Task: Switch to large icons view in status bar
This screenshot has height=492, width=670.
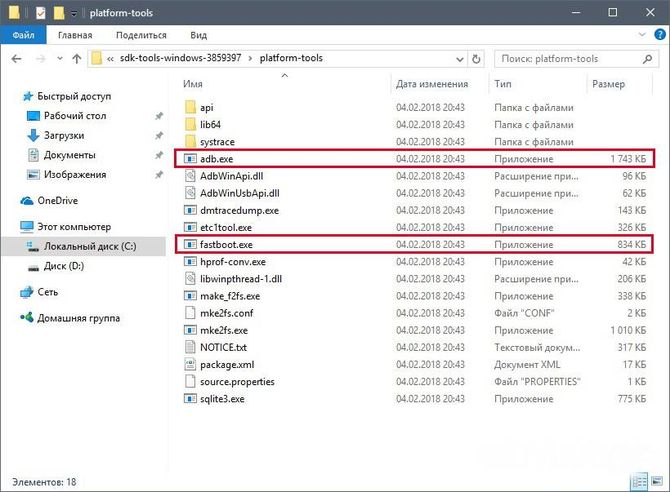Action: [657, 482]
